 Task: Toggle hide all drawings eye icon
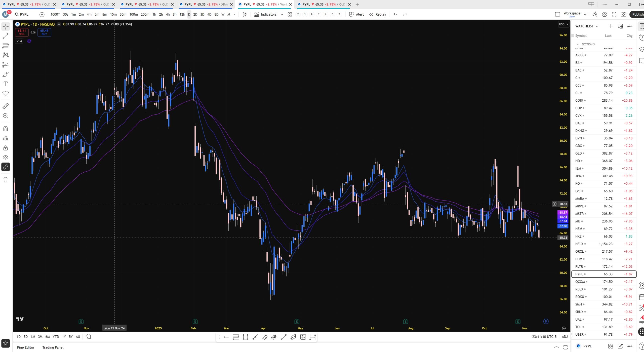point(6,158)
